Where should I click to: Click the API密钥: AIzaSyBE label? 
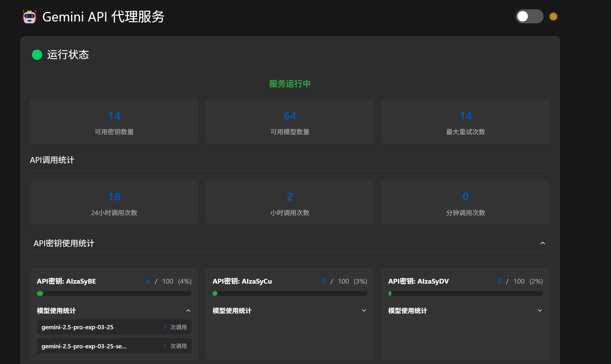pos(66,281)
